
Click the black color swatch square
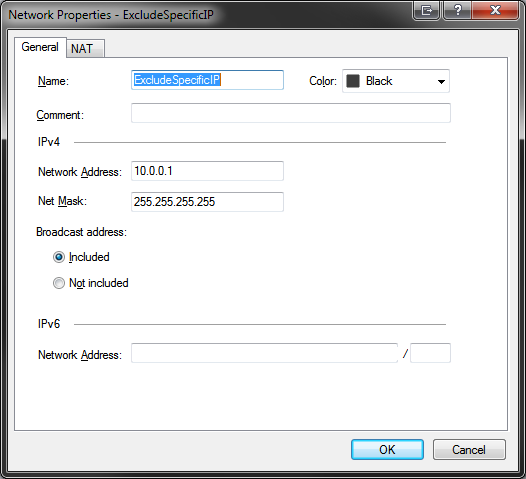tap(353, 81)
